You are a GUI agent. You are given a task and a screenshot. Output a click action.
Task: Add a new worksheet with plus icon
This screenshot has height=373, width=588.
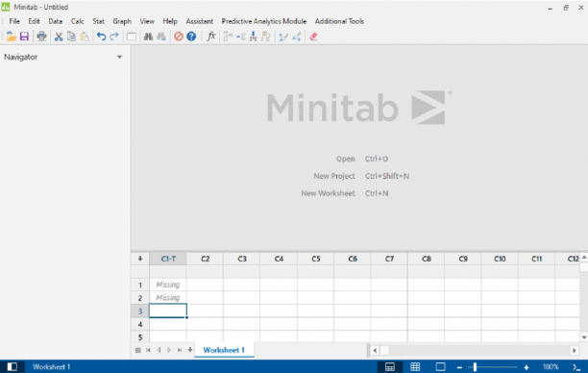point(190,350)
